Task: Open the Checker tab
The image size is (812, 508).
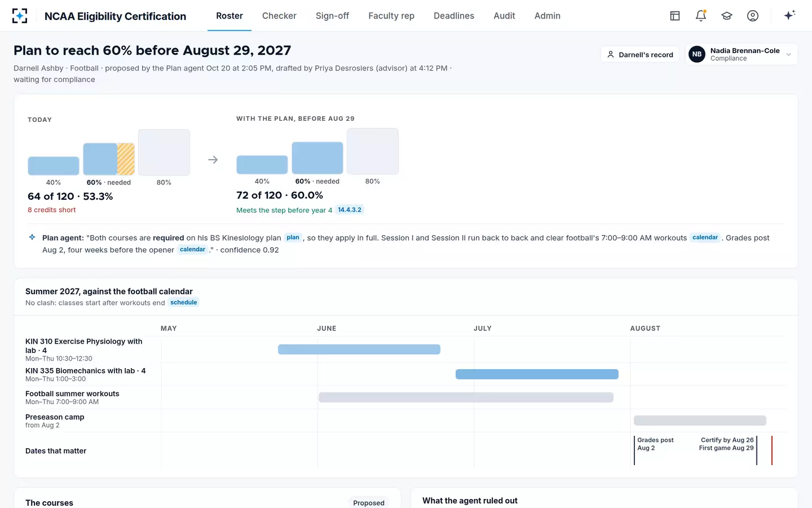Action: coord(279,16)
